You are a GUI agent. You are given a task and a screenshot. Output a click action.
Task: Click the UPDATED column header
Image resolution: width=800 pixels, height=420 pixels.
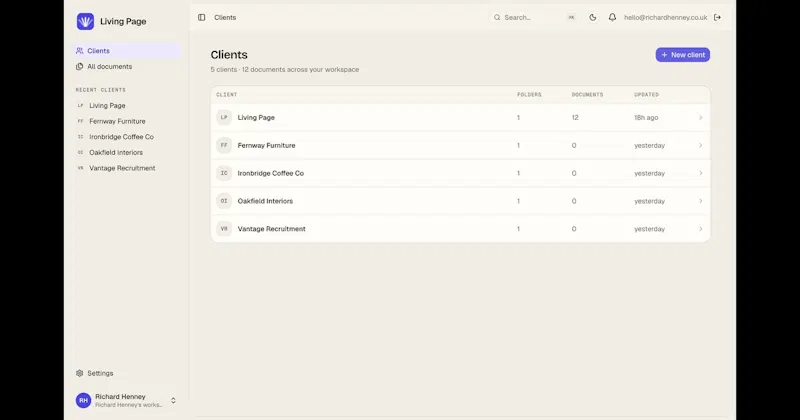coord(646,94)
